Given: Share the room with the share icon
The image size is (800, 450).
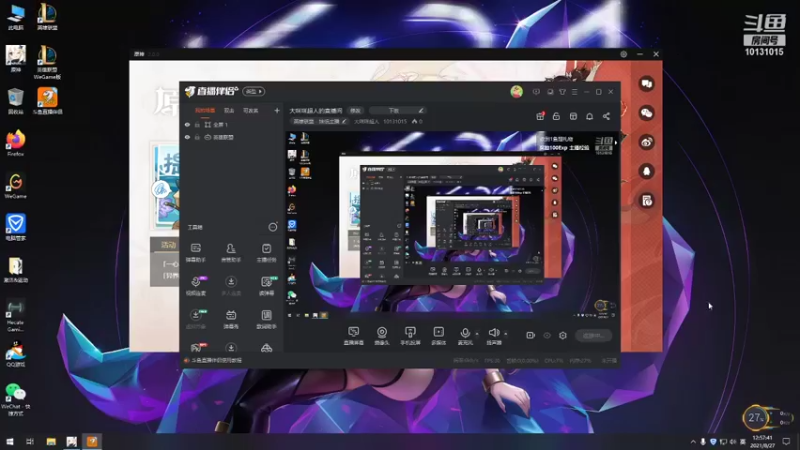Looking at the screenshot, I should coord(606,116).
